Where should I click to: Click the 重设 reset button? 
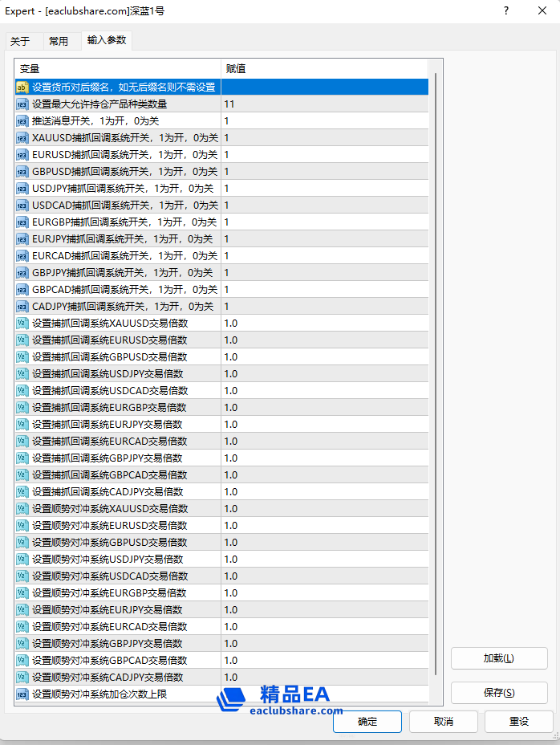point(519,721)
